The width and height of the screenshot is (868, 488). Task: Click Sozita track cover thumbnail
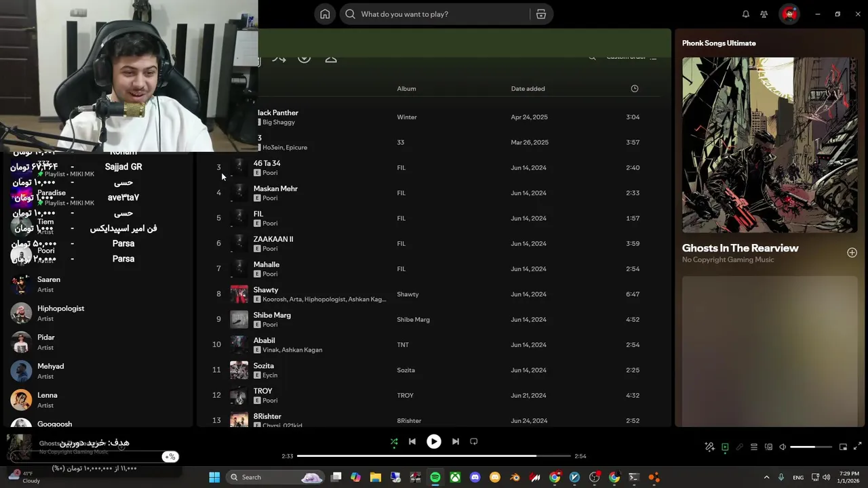point(239,370)
